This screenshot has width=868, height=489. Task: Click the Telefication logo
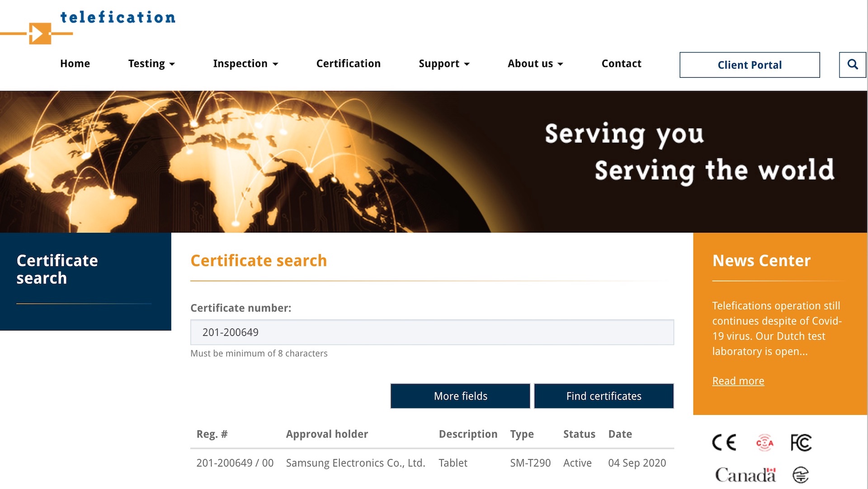[x=88, y=27]
